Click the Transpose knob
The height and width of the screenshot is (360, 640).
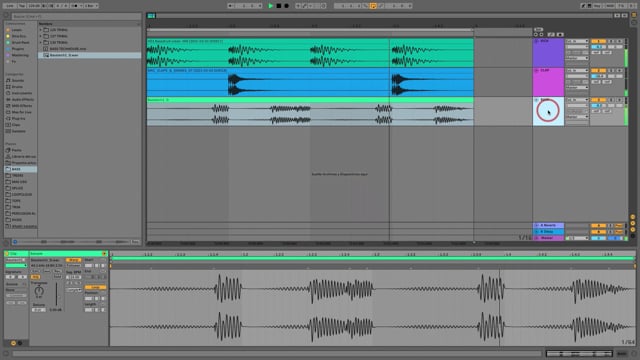39,291
